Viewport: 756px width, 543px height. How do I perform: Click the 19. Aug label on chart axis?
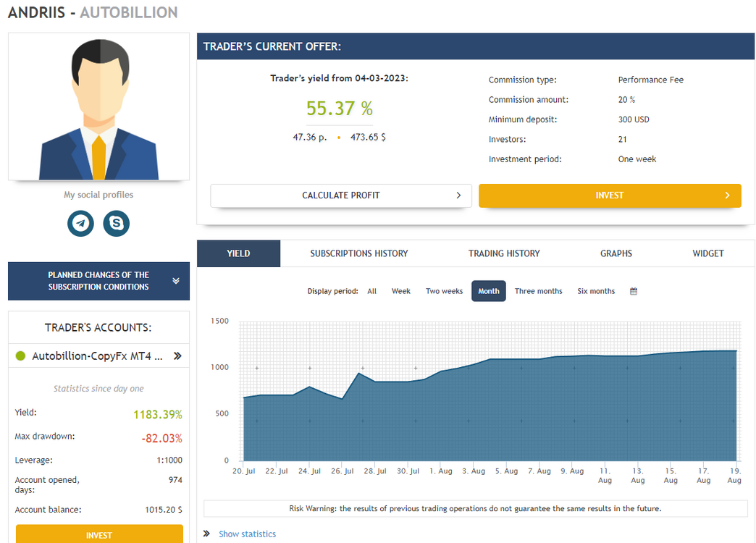tap(735, 476)
